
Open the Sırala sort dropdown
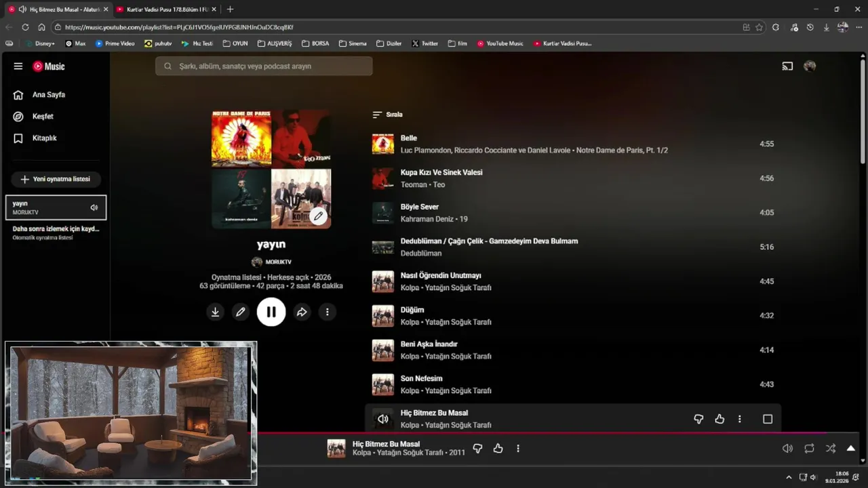pyautogui.click(x=387, y=115)
